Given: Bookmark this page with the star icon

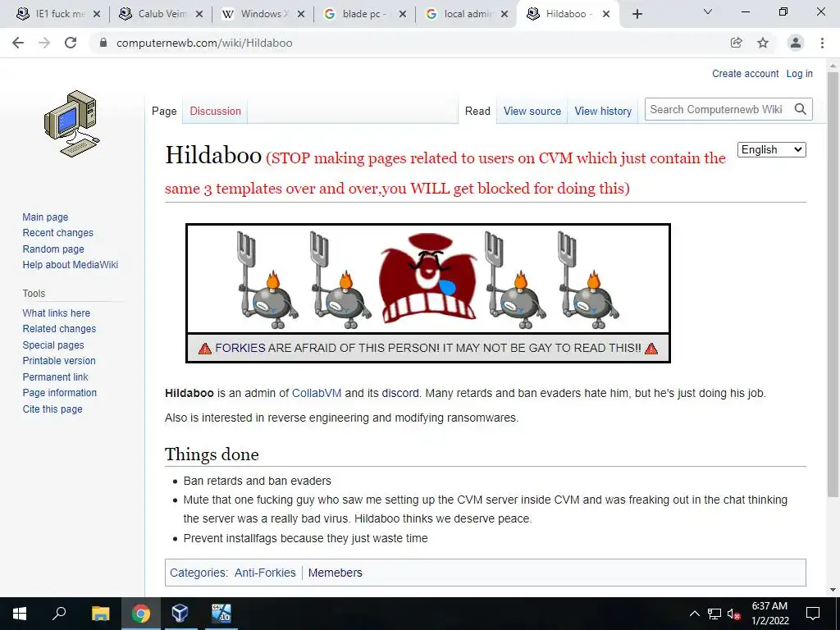Looking at the screenshot, I should pos(763,43).
